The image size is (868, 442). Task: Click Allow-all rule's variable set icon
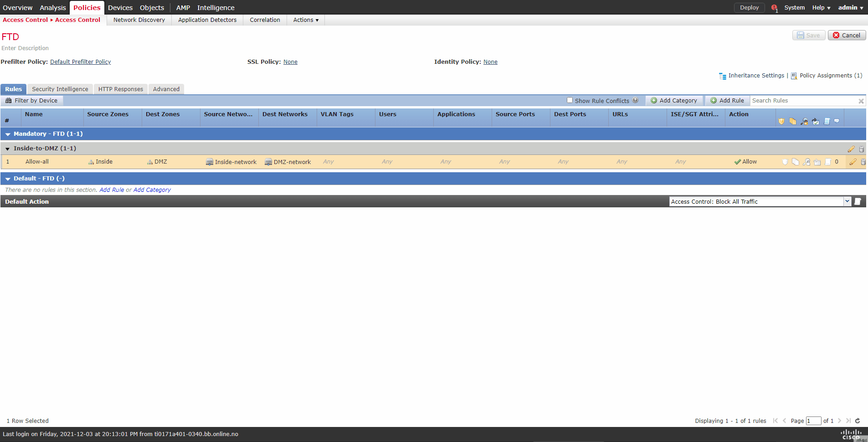tap(817, 162)
